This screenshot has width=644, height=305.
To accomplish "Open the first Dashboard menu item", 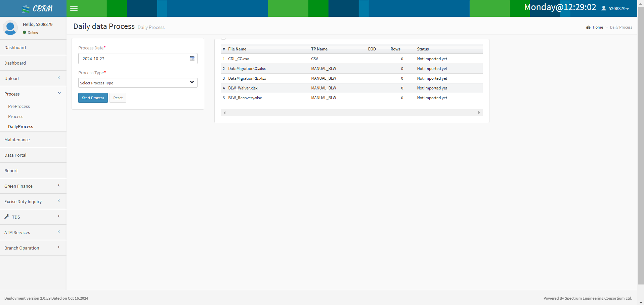I will click(x=33, y=47).
